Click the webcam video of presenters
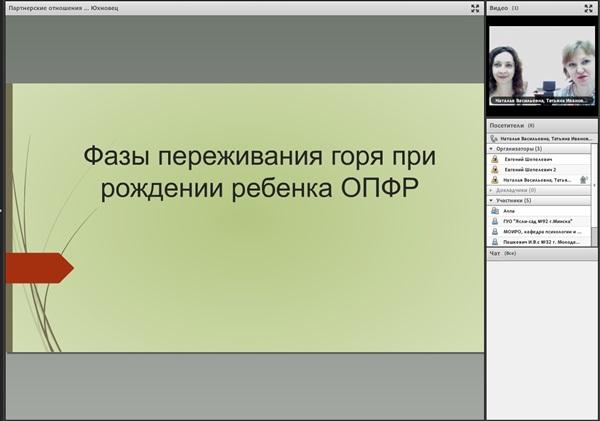The image size is (600, 421). [542, 65]
